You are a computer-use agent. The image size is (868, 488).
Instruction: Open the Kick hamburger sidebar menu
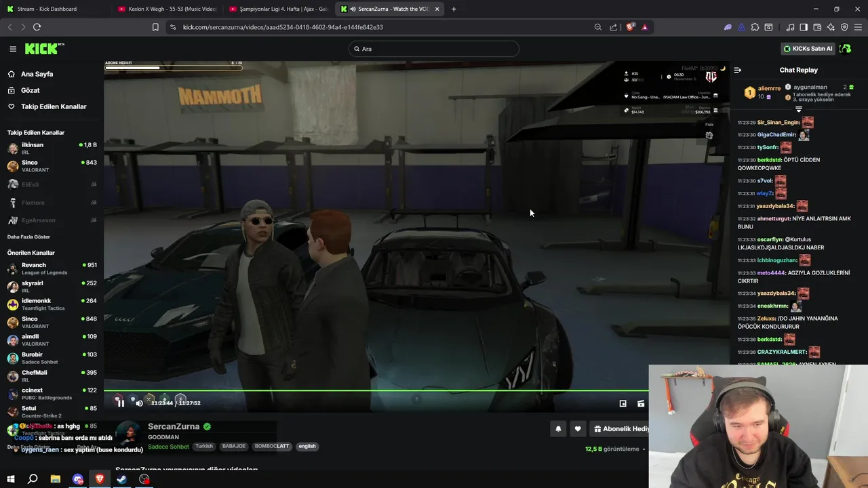pyautogui.click(x=13, y=49)
